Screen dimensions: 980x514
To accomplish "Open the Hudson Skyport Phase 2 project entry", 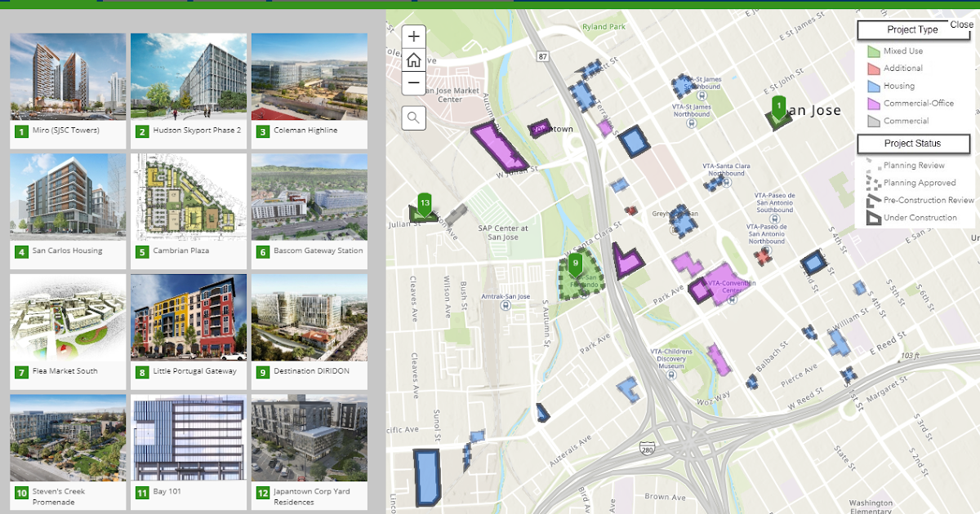I will (x=188, y=76).
